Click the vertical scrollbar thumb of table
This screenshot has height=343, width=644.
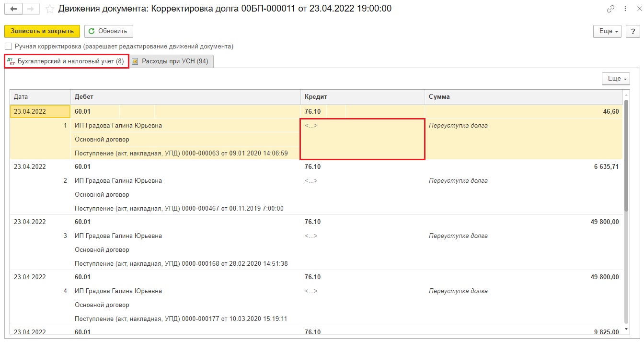[626, 155]
